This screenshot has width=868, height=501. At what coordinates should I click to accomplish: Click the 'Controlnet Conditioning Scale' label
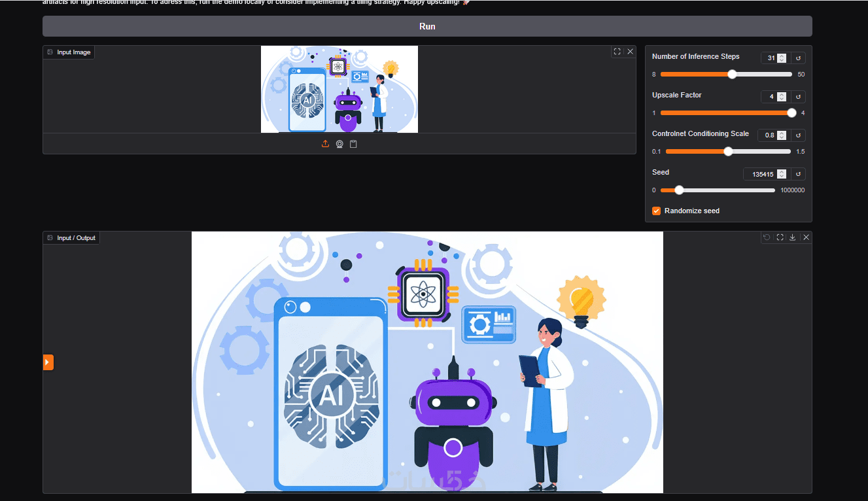701,133
